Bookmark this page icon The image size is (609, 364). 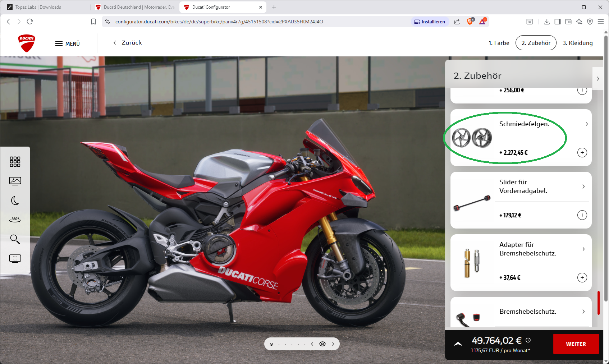93,22
